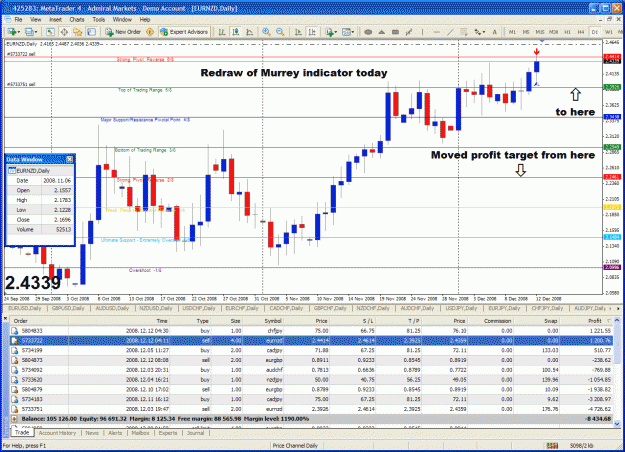Switch to H1 timeframe
This screenshot has height=452, width=625.
tap(568, 32)
